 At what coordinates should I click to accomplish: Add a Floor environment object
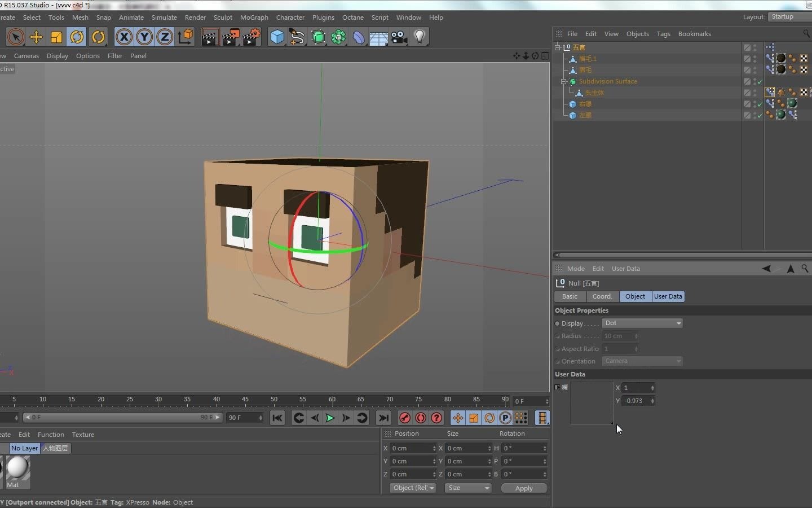point(378,37)
